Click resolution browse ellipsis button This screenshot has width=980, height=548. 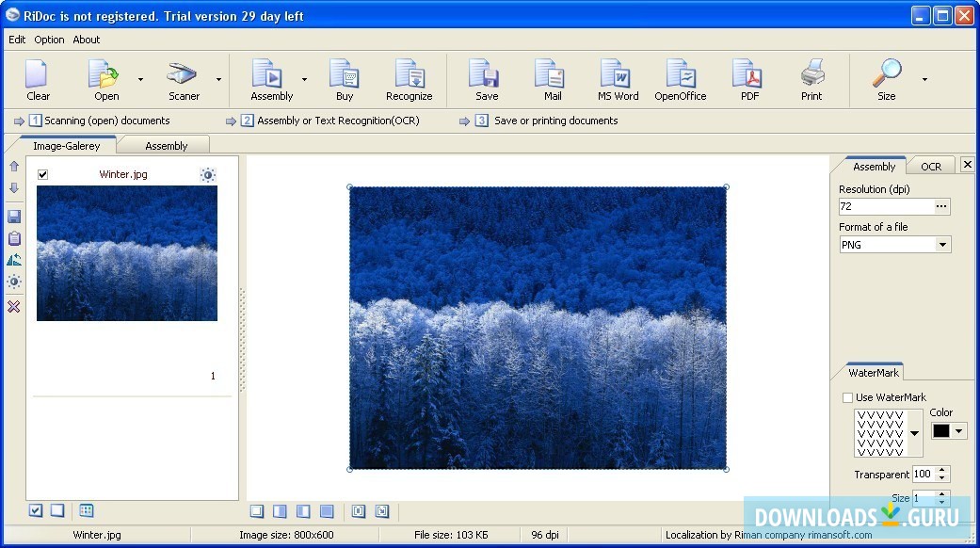pyautogui.click(x=941, y=206)
